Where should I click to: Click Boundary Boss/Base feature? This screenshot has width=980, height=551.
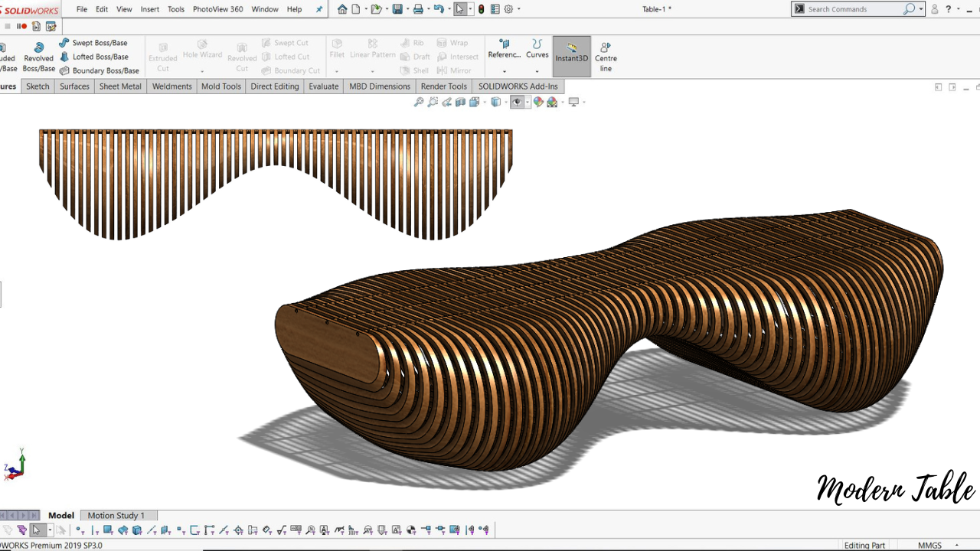(x=99, y=70)
